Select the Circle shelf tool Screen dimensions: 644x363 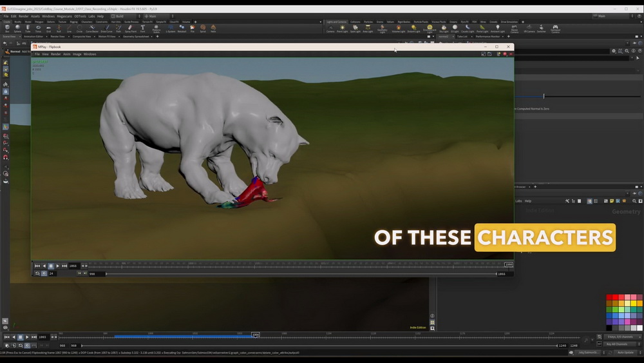(x=79, y=28)
